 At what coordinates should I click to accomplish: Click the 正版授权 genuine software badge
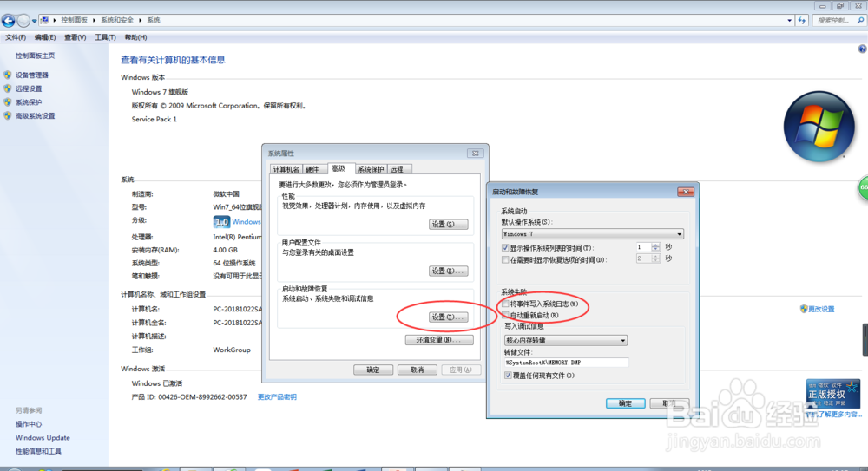(x=832, y=394)
